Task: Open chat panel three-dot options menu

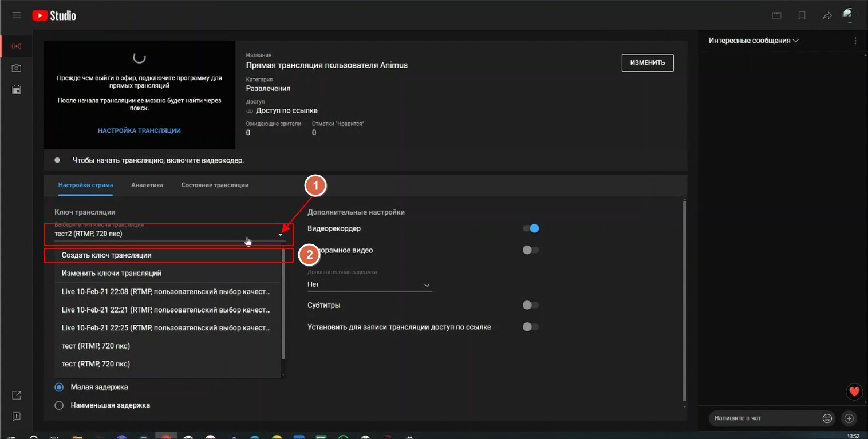Action: click(x=855, y=41)
